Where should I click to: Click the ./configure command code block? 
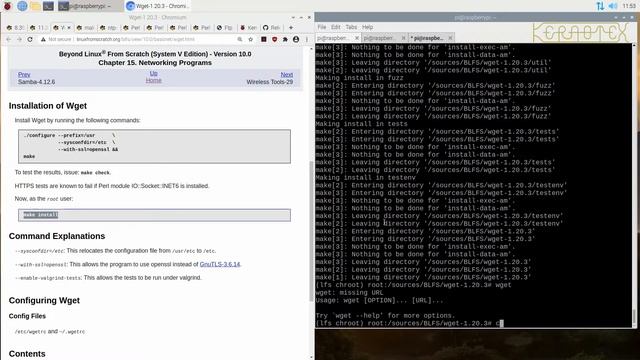(x=154, y=146)
